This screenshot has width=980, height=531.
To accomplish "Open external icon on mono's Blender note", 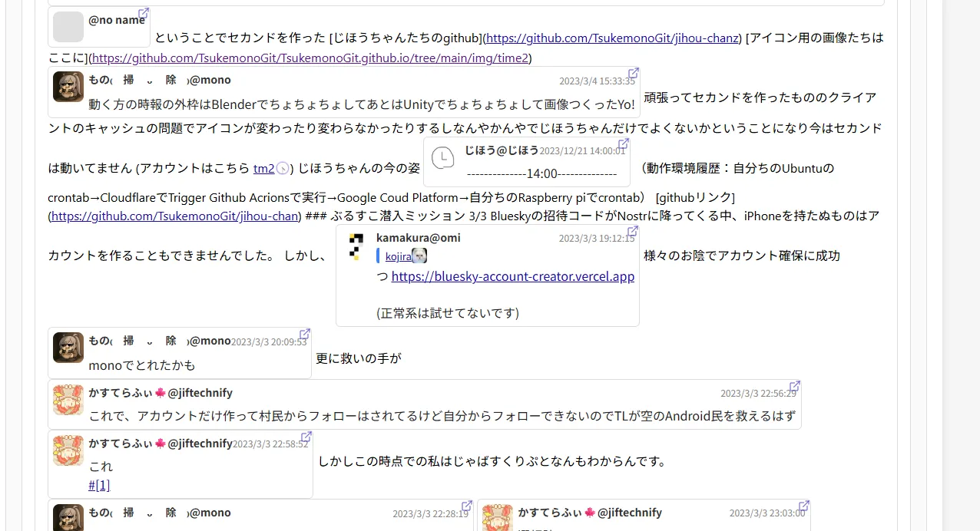I will pyautogui.click(x=634, y=73).
